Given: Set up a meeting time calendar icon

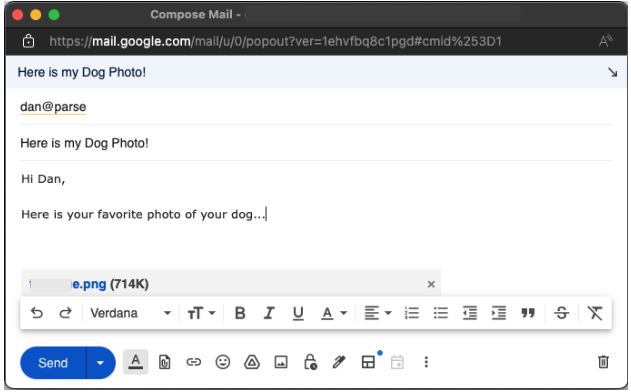Looking at the screenshot, I should 397,362.
